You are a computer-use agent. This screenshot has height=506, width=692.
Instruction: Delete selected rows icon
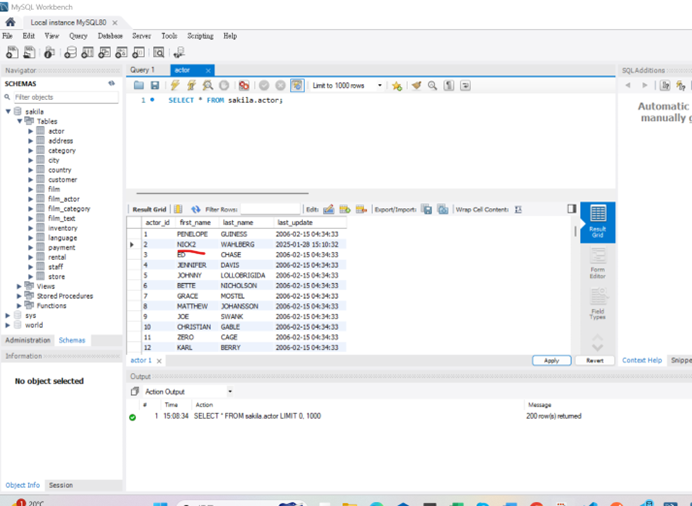[x=361, y=209]
